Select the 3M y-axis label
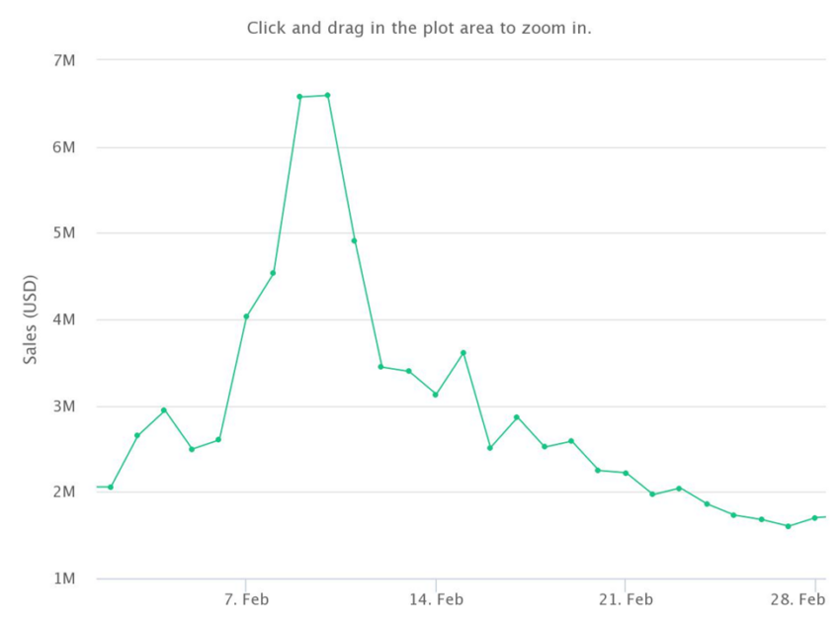The image size is (840, 630). coord(64,406)
